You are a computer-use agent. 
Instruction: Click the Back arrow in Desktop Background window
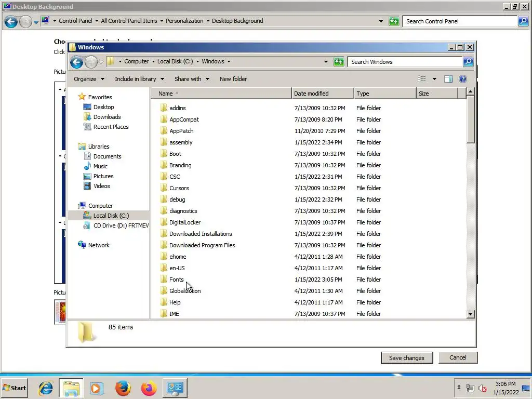11,22
